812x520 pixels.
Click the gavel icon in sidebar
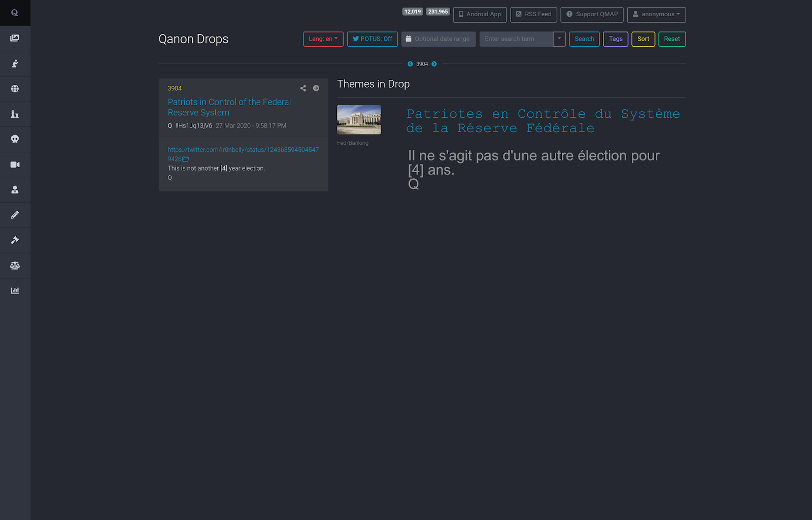[x=15, y=240]
